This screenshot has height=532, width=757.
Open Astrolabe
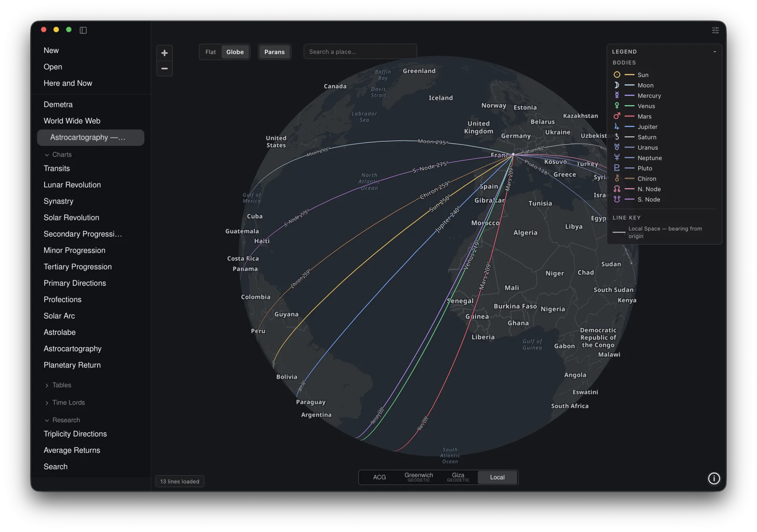coord(60,333)
